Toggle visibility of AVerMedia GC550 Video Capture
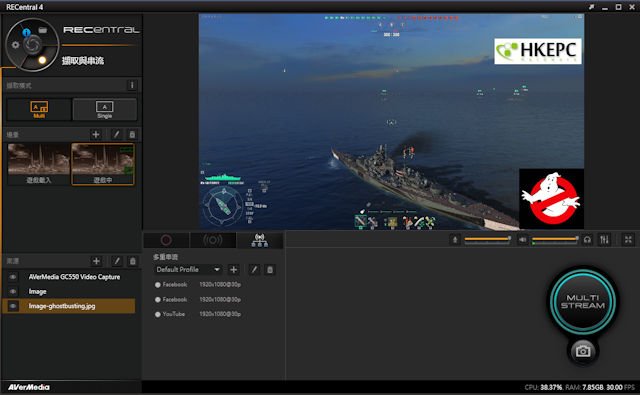 pyautogui.click(x=13, y=277)
